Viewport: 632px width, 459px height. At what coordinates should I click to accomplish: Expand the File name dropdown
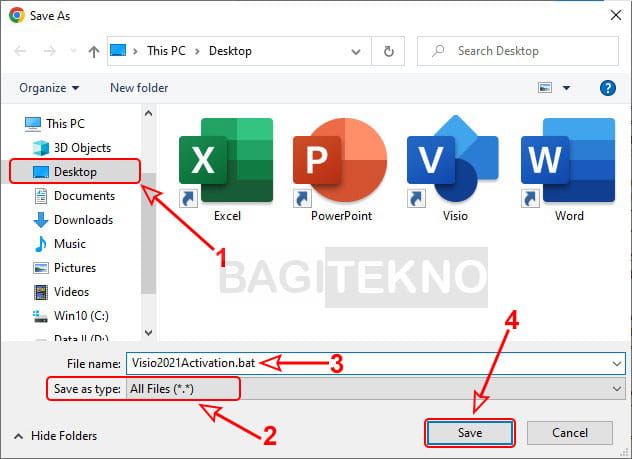click(x=617, y=364)
